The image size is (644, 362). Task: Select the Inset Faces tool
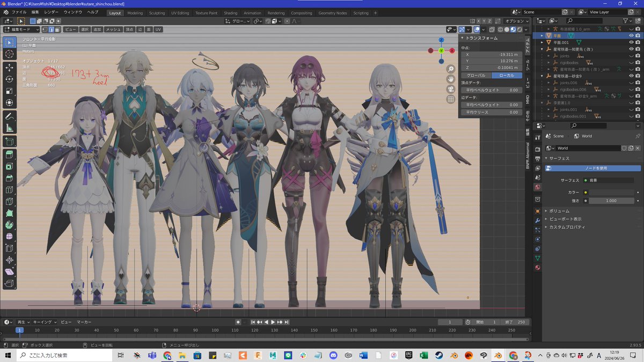tap(10, 167)
